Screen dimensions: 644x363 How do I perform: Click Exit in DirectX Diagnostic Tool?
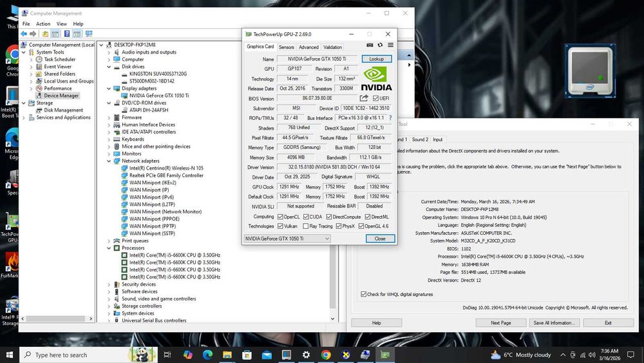[x=608, y=323]
